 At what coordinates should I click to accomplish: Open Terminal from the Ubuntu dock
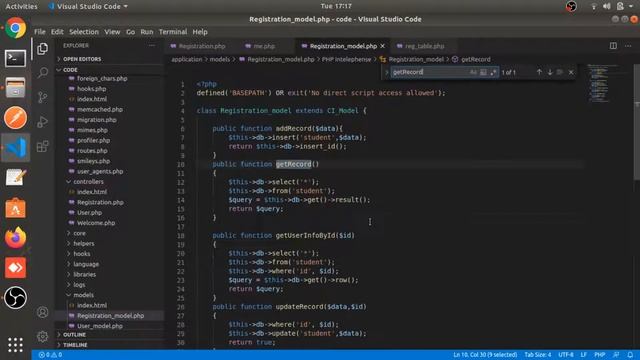tap(16, 58)
